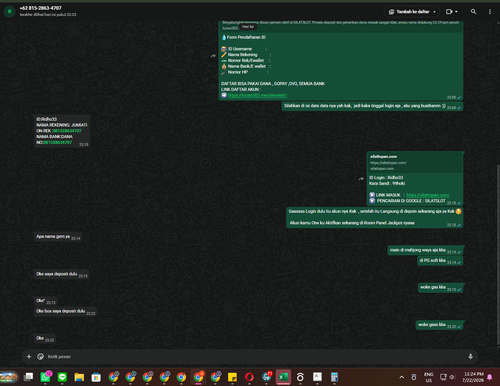
Task: Open the LINK MASUK silattopan link
Action: 428,195
